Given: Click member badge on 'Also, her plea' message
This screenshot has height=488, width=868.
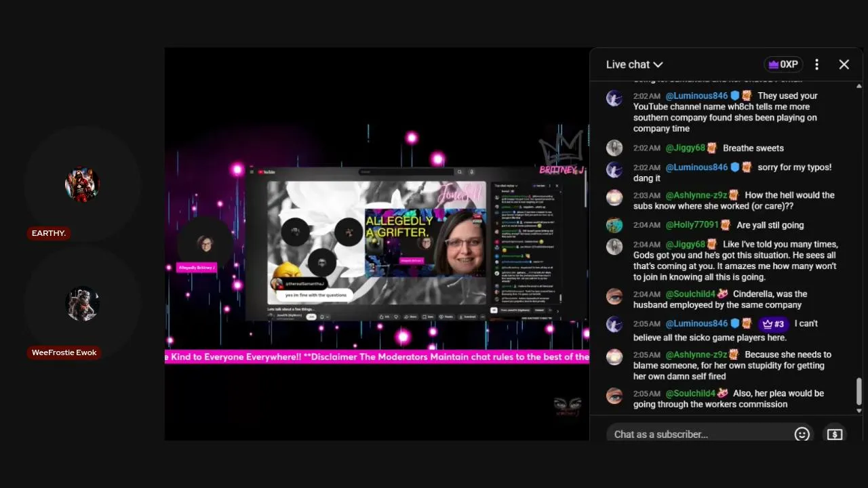Looking at the screenshot, I should point(723,393).
